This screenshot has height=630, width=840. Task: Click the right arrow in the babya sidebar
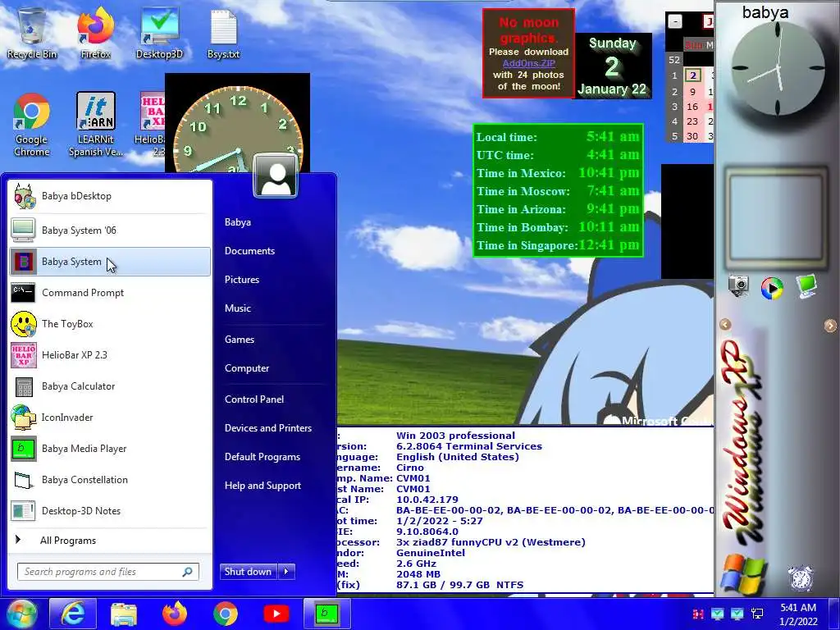coord(830,325)
